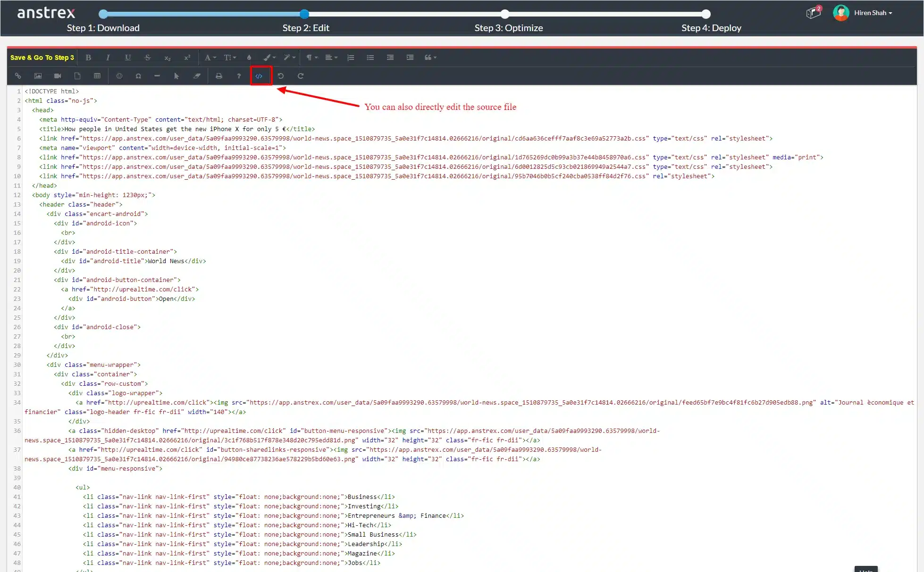Click the 'Jobs' nav-link line
This screenshot has width=924, height=572.
(232, 563)
